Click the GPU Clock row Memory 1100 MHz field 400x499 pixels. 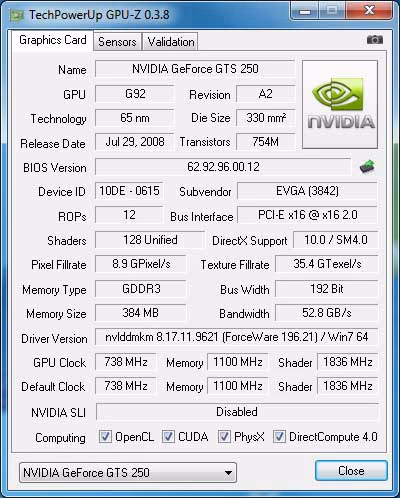[x=238, y=362]
